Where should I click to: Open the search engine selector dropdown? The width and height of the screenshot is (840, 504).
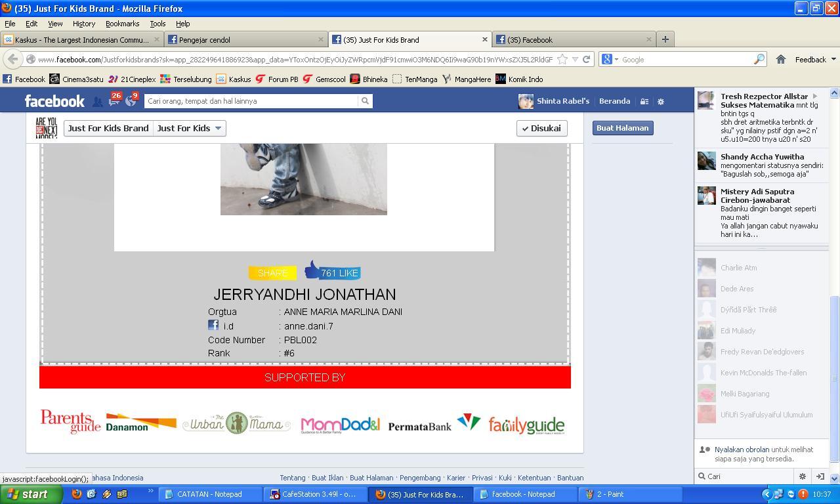[x=610, y=59]
